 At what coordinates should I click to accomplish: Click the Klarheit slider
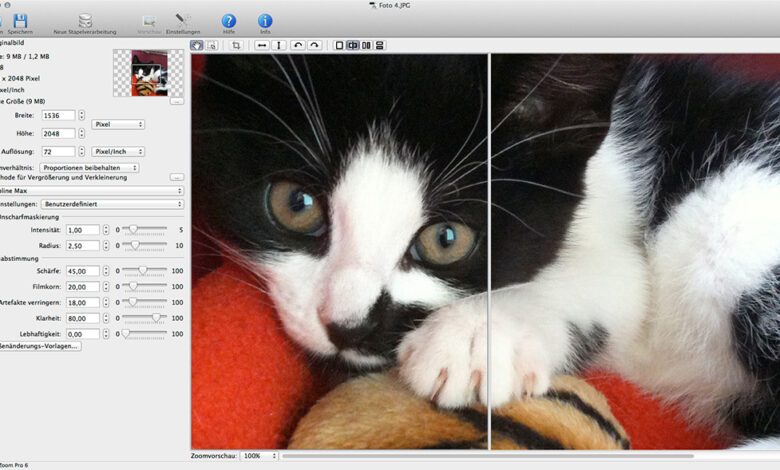(x=144, y=318)
